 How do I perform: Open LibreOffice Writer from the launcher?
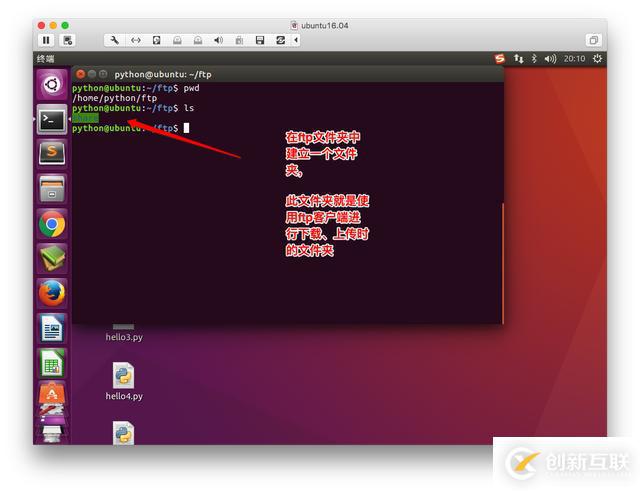pyautogui.click(x=52, y=328)
